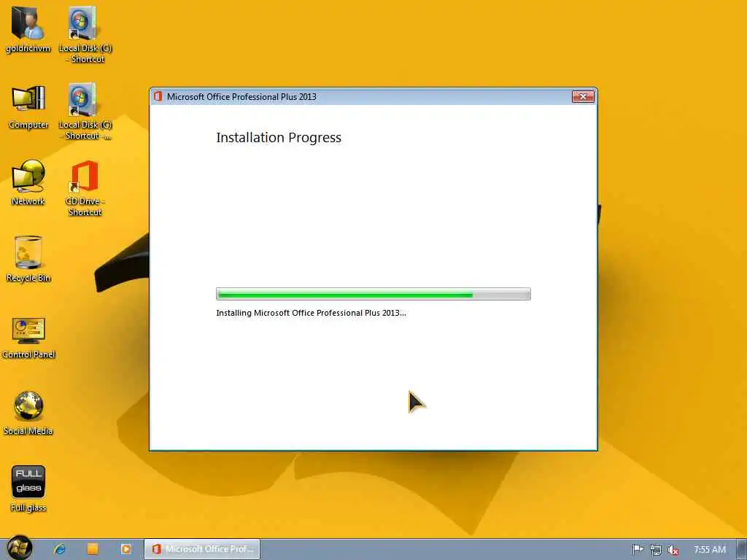The height and width of the screenshot is (560, 747).
Task: Click the installer window title text
Action: (241, 97)
